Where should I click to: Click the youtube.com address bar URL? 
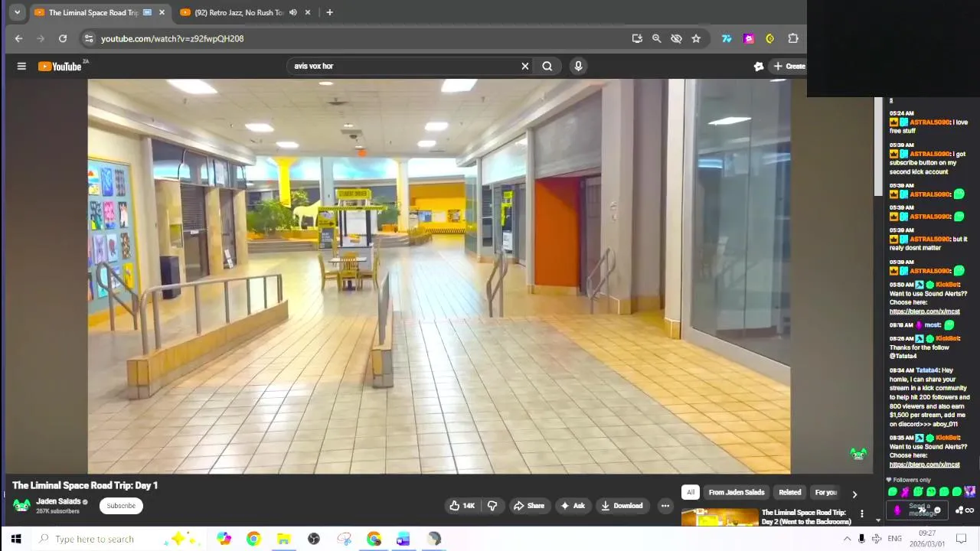pyautogui.click(x=172, y=38)
